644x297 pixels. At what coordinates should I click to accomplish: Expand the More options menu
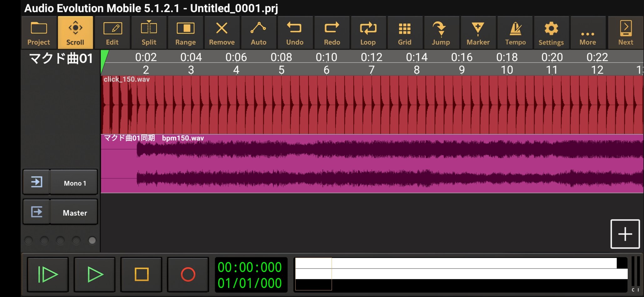click(x=588, y=33)
